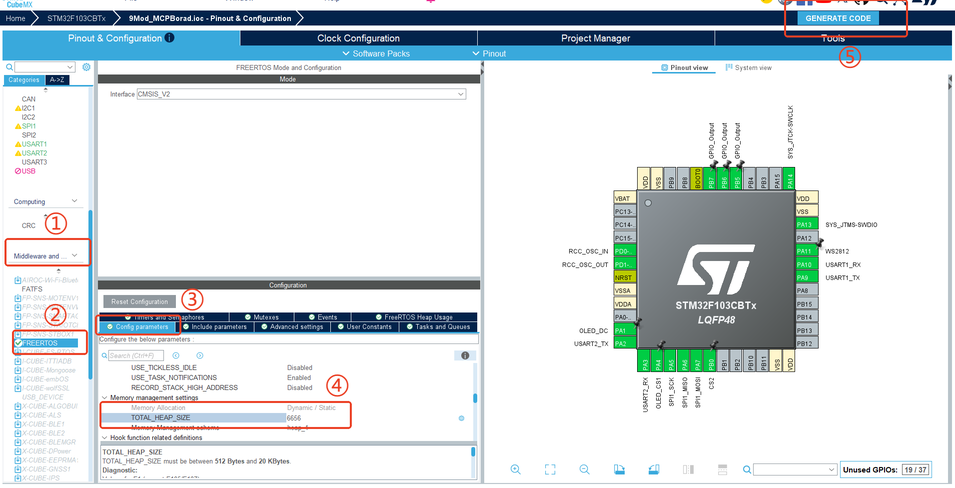Select USART1 in peripheral list
The height and width of the screenshot is (488, 955).
click(x=34, y=144)
